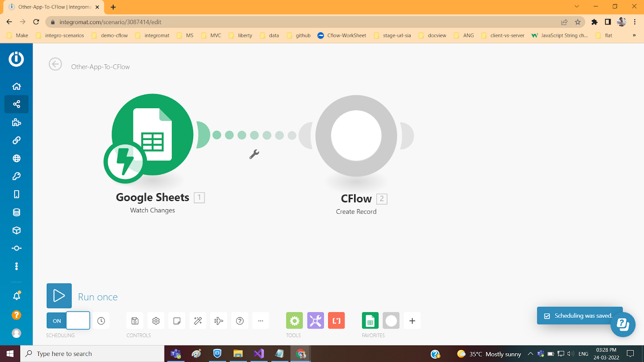Click the sidebar icon below the cube
This screenshot has width=644, height=362.
[17, 248]
